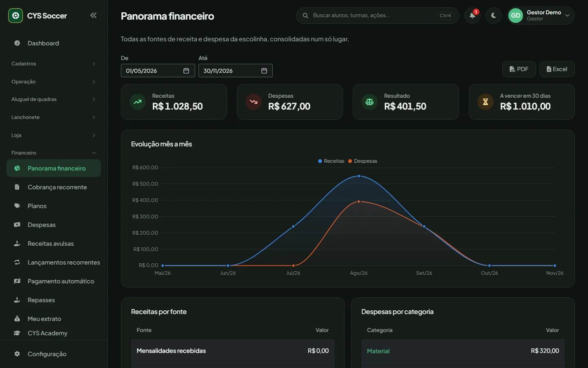Click the Receitas trending-up icon

138,102
